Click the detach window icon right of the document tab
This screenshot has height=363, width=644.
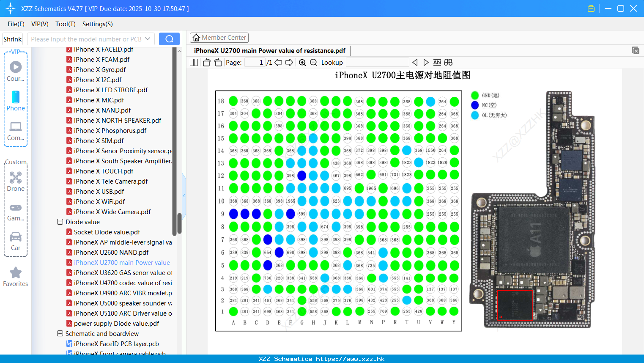[x=636, y=50]
